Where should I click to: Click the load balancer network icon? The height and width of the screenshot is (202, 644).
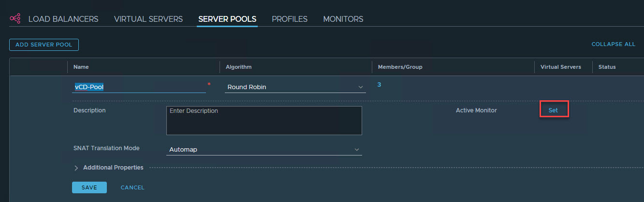(x=15, y=19)
